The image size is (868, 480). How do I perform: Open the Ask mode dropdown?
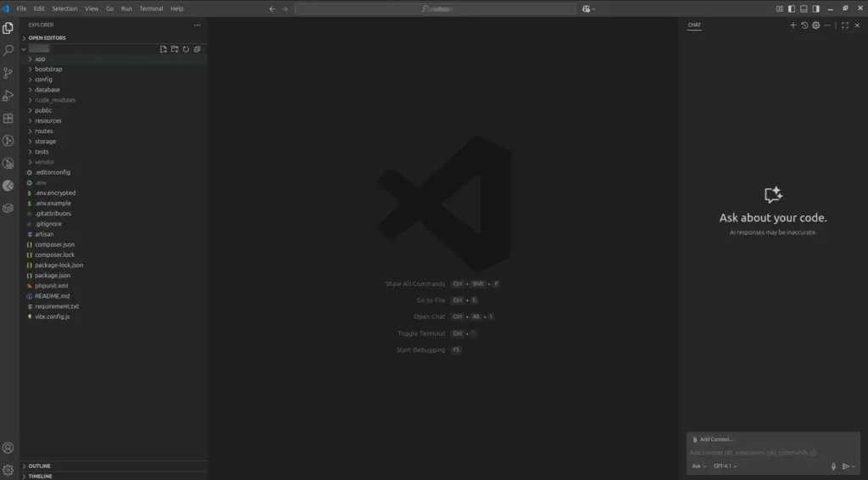pos(698,466)
